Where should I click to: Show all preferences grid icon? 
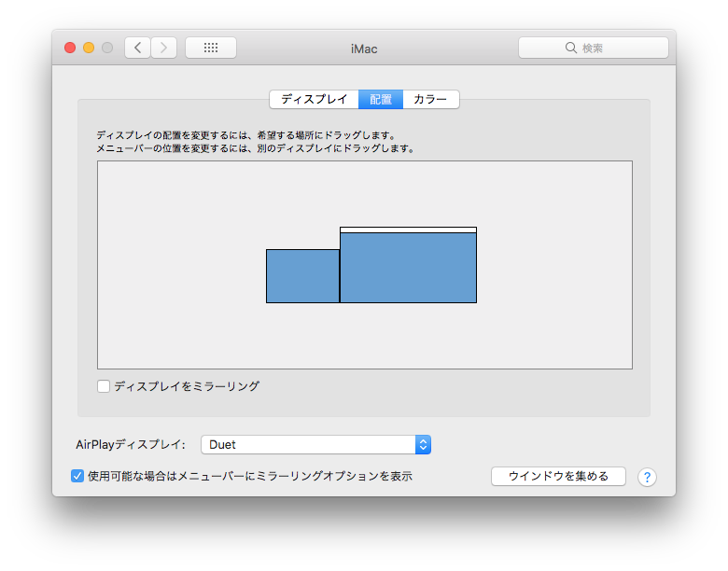pyautogui.click(x=211, y=48)
